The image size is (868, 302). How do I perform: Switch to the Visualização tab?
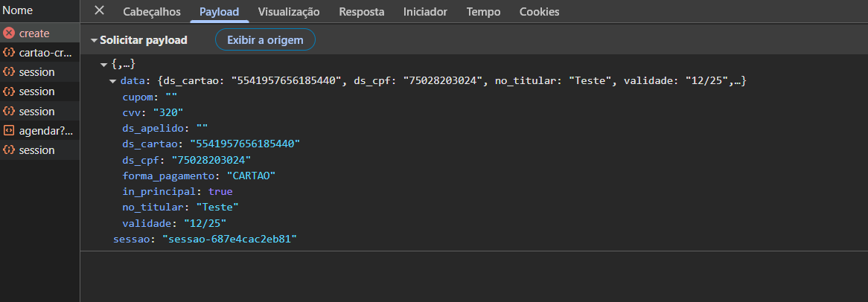289,12
